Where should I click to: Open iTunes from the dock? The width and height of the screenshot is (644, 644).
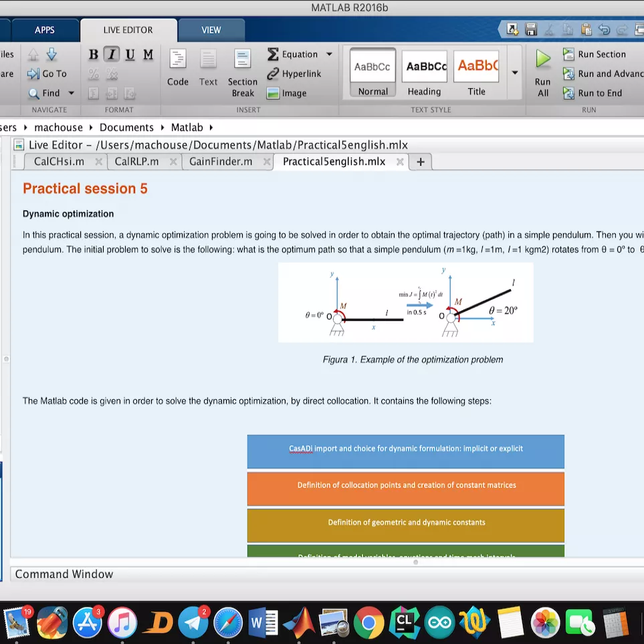[x=122, y=623]
